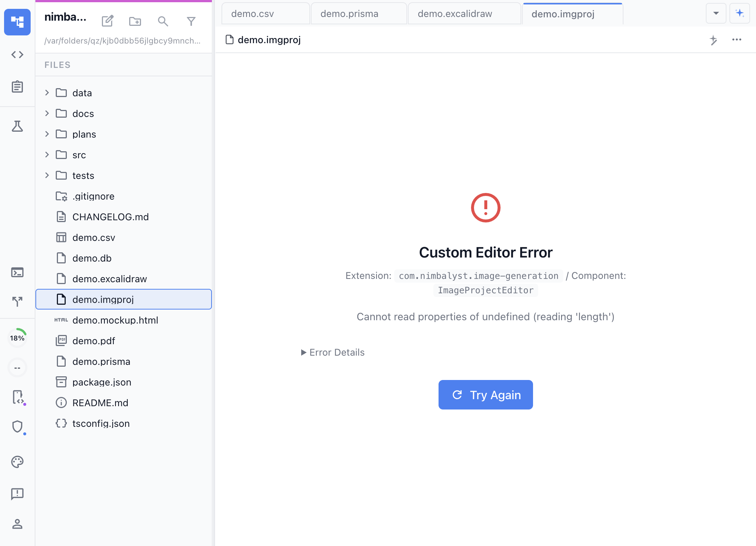The width and height of the screenshot is (756, 546).
Task: Open demo.mockup.html in the file tree
Action: coord(115,320)
